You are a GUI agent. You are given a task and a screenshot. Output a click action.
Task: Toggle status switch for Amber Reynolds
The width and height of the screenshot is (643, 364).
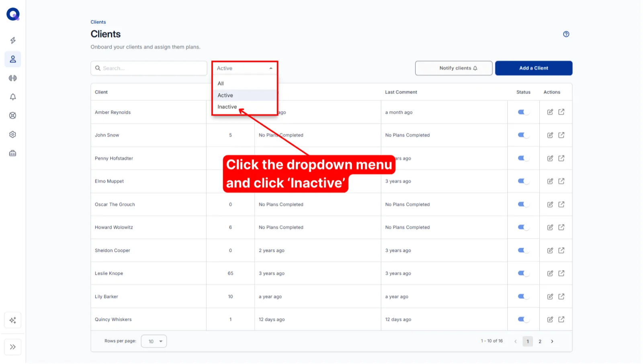[x=523, y=112]
